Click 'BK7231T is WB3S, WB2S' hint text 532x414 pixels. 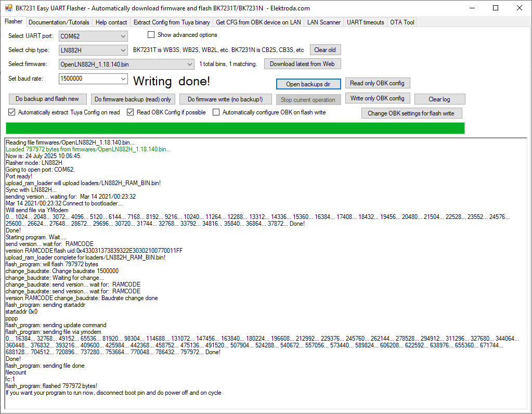218,50
